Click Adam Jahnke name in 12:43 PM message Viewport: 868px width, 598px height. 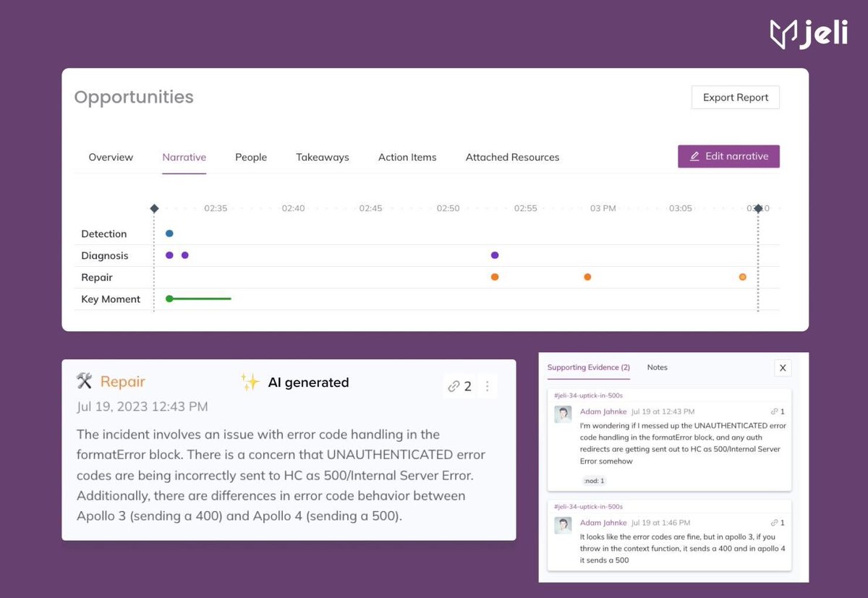603,412
